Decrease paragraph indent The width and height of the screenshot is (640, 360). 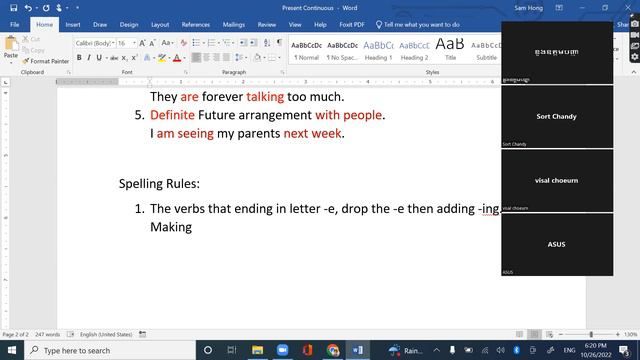coord(243,43)
